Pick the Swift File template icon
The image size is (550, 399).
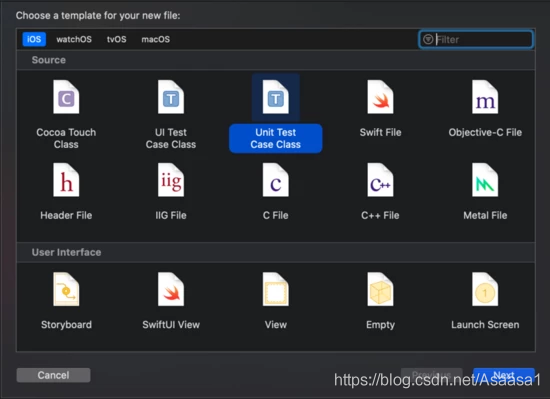[x=380, y=97]
